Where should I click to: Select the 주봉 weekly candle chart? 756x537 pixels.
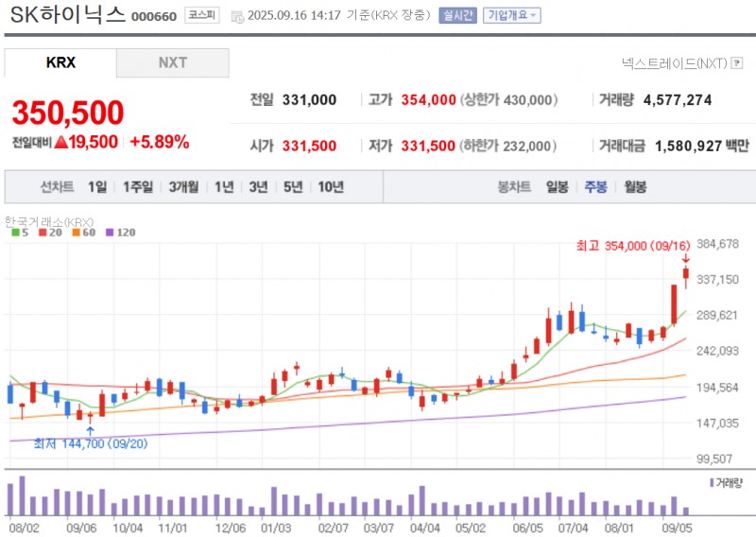595,187
